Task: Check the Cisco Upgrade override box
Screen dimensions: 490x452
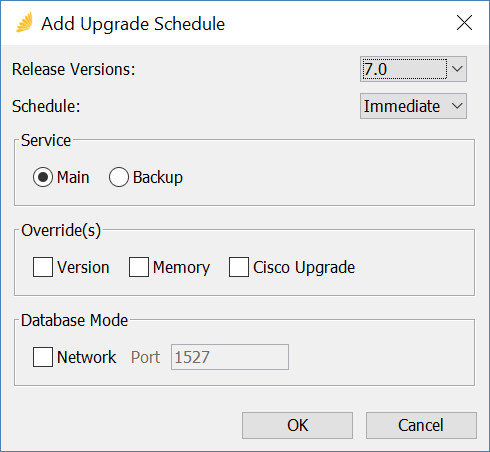Action: pyautogui.click(x=239, y=267)
